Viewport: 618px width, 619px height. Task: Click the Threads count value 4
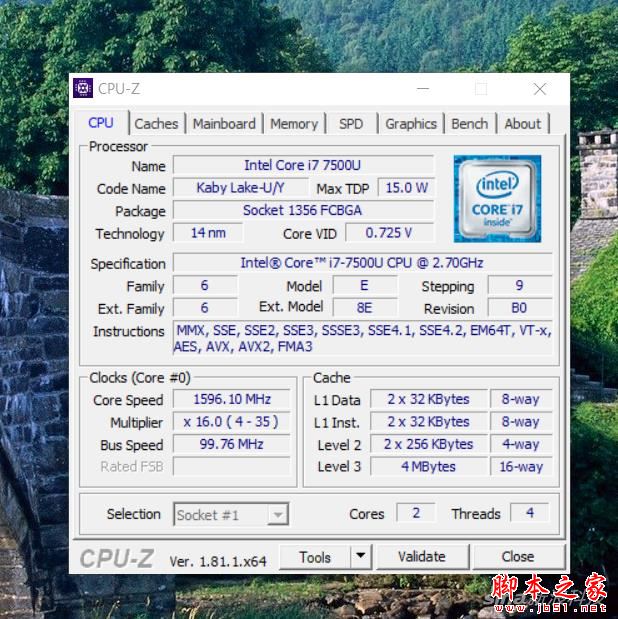pos(530,513)
